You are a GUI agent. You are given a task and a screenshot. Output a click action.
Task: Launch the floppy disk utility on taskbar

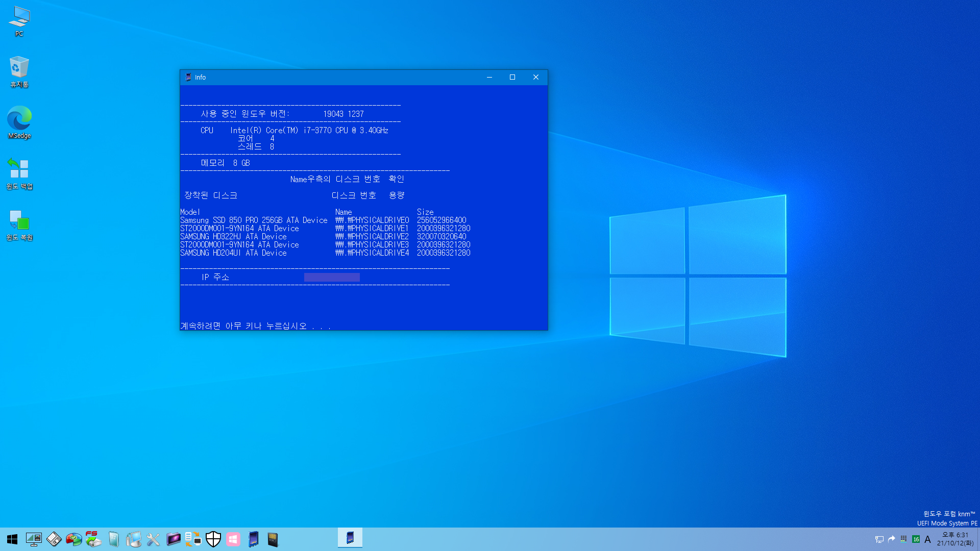coord(54,539)
